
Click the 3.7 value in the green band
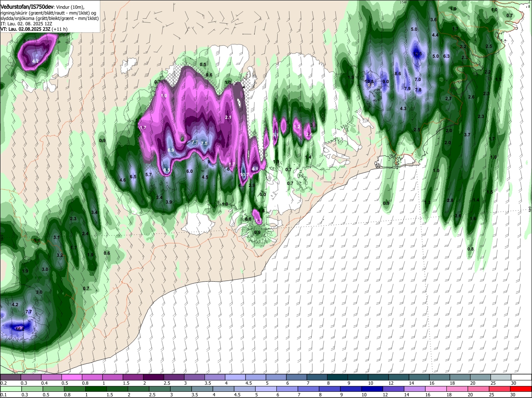467,135
